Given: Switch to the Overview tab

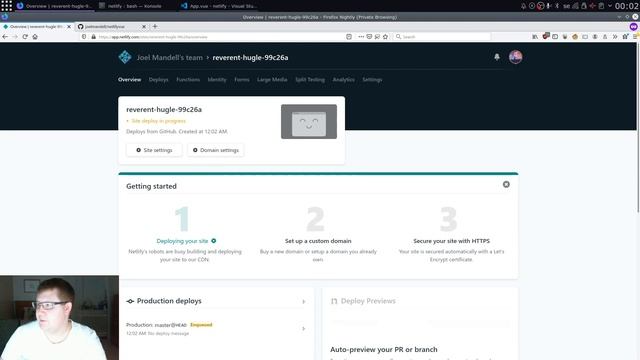Looking at the screenshot, I should [129, 80].
